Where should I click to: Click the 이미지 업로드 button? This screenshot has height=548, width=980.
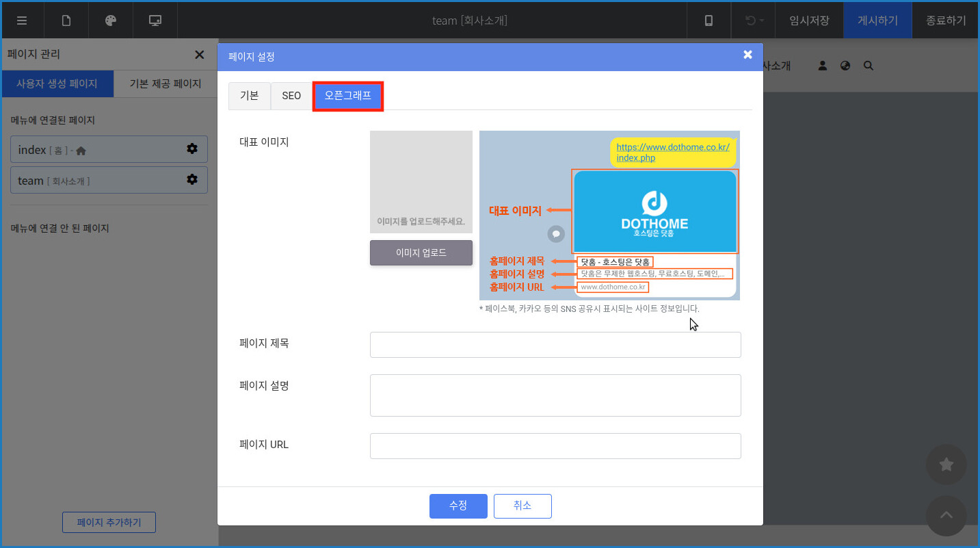[x=421, y=252]
